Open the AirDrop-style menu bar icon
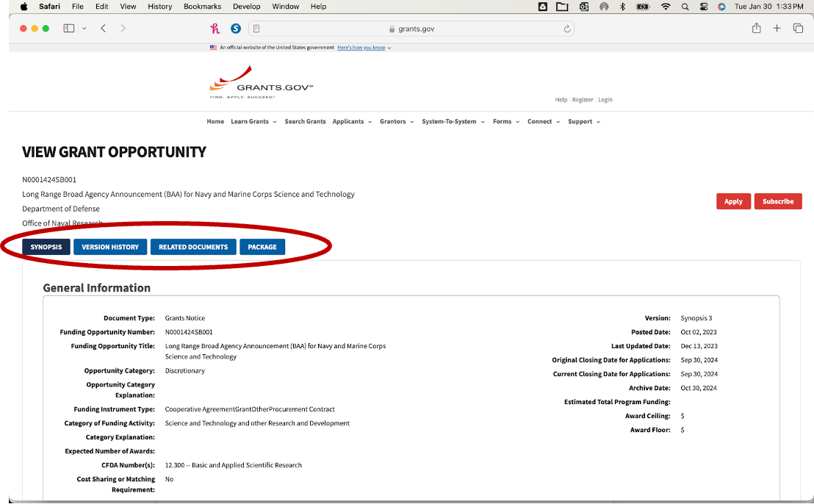 pyautogui.click(x=604, y=7)
